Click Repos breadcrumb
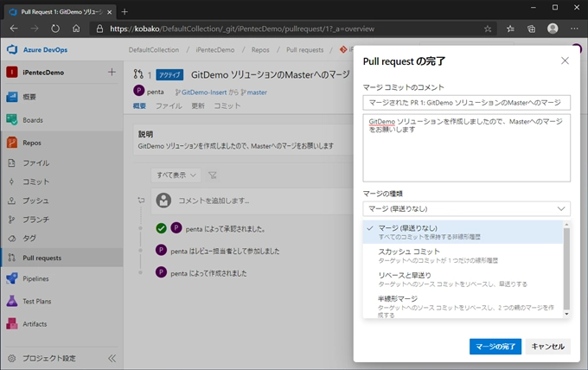Screen dimensions: 588x370 click(260, 50)
